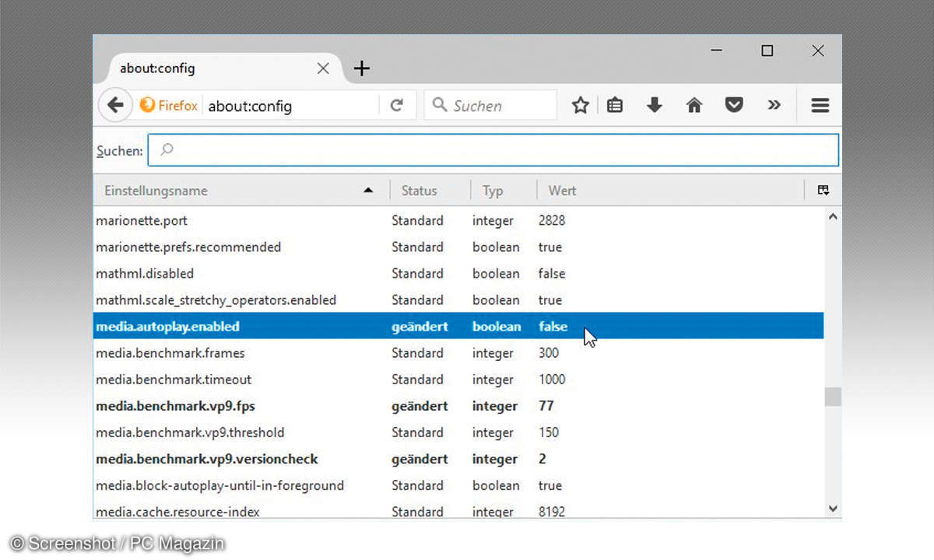Open the Pocket icon in toolbar
Viewport: 934px width, 560px height.
point(734,105)
